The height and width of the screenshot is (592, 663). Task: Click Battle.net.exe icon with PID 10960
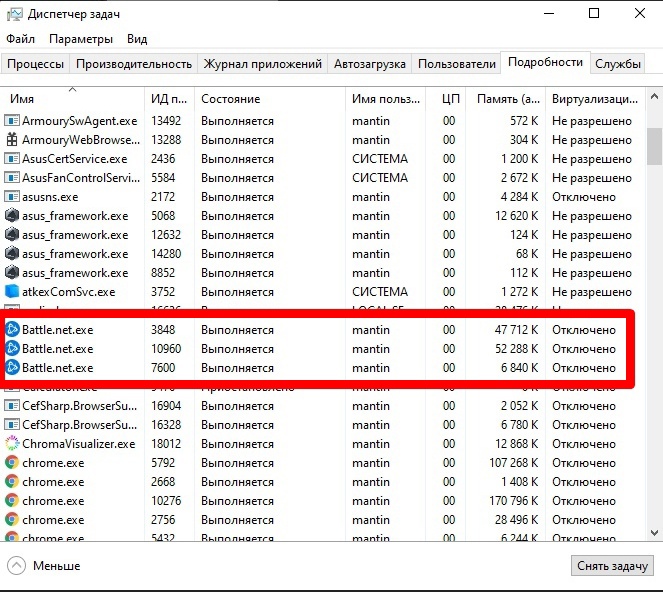[12, 348]
